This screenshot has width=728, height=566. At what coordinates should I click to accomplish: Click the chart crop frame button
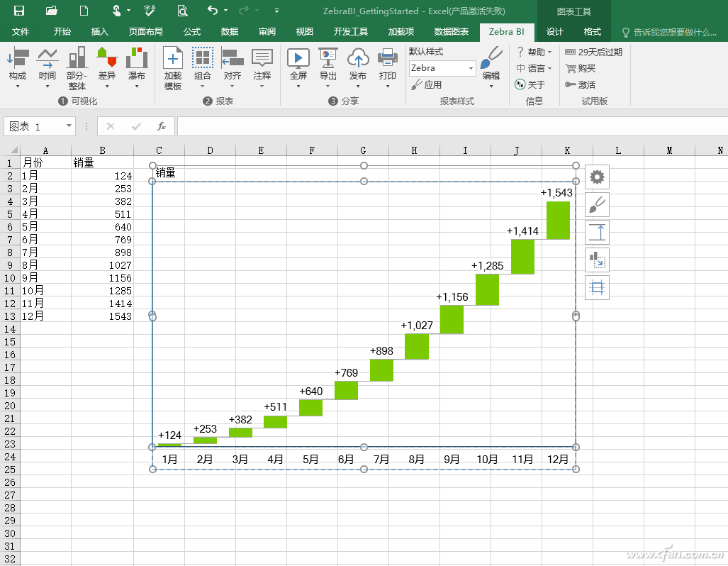(x=597, y=288)
